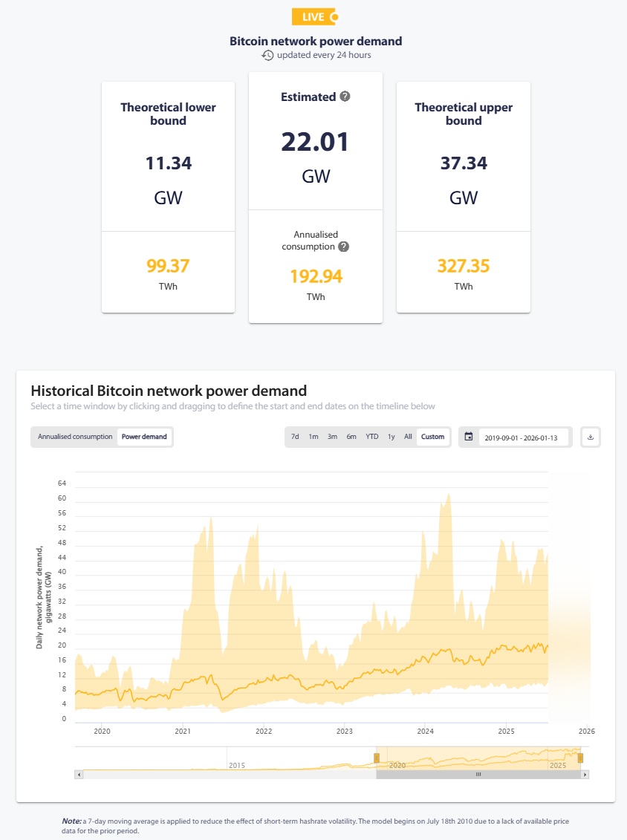Select the 7d time range
This screenshot has height=840, width=627.
(295, 437)
